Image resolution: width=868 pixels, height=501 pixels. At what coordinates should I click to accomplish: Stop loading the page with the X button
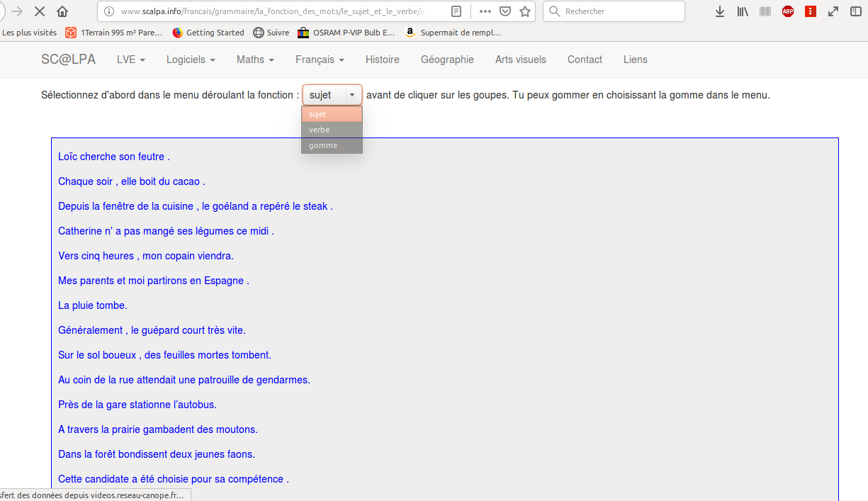pos(40,11)
